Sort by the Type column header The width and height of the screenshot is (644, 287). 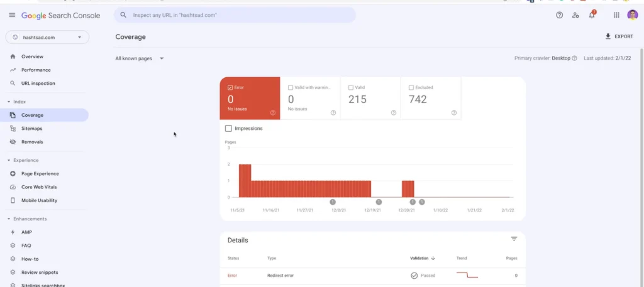(272, 258)
